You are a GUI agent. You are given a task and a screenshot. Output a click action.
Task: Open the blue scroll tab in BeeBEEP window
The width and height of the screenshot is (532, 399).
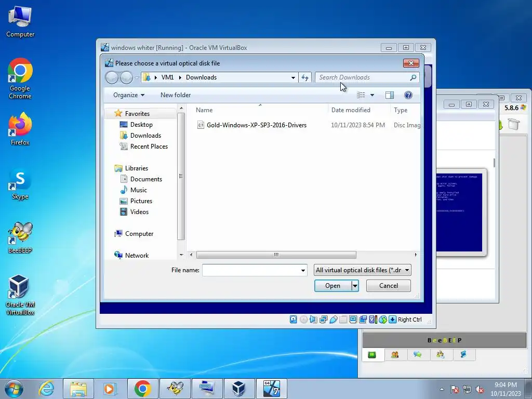point(463,355)
